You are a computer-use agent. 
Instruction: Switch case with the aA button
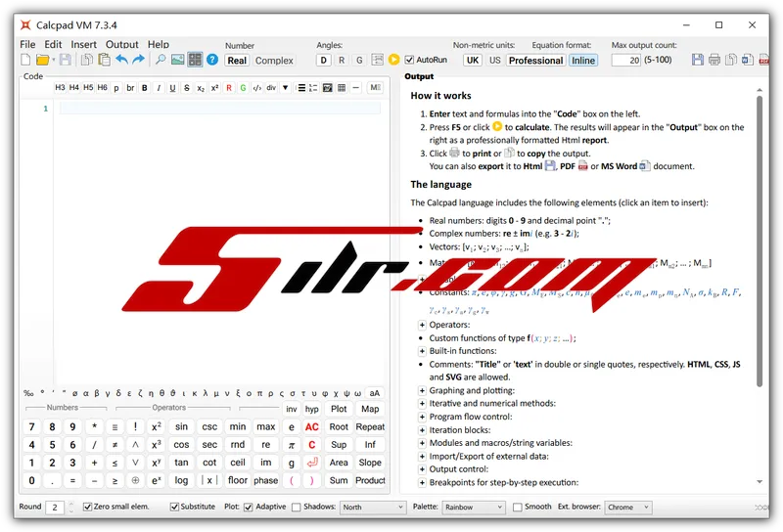[x=375, y=393]
